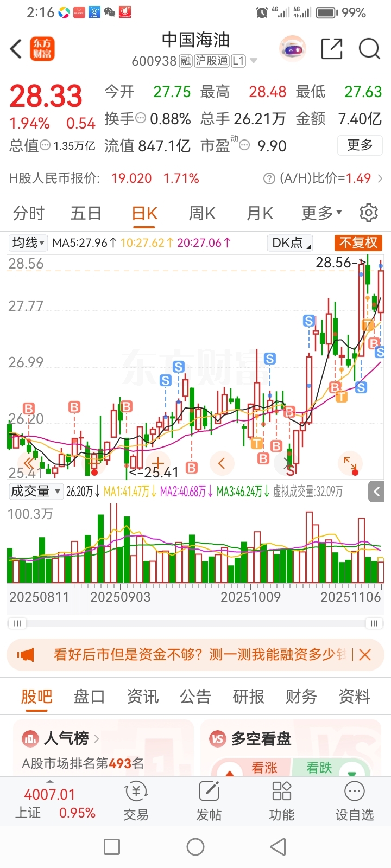Open the robot assistant avatar
The width and height of the screenshot is (391, 868).
click(293, 49)
